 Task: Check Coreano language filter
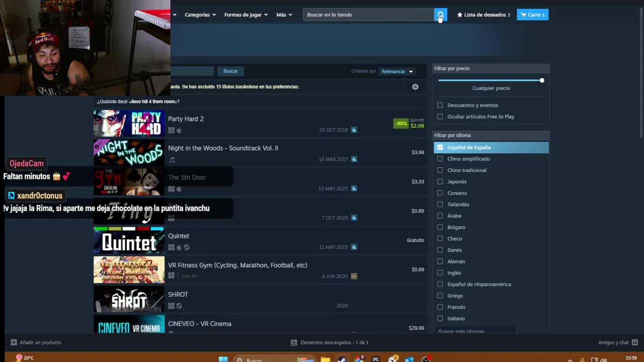click(440, 193)
